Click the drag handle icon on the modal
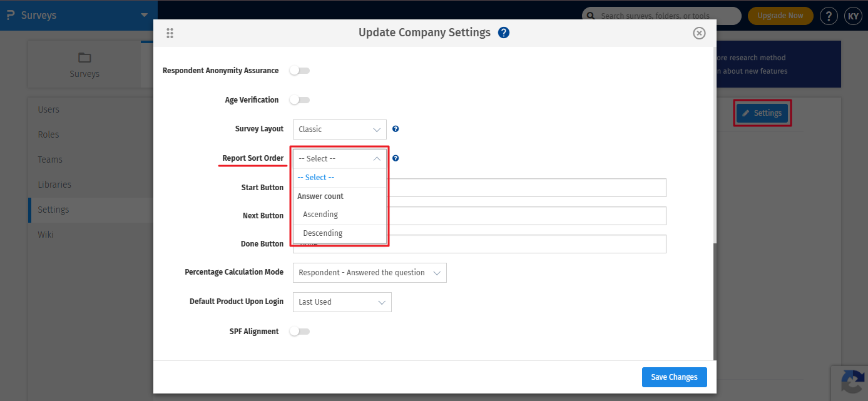 [170, 33]
